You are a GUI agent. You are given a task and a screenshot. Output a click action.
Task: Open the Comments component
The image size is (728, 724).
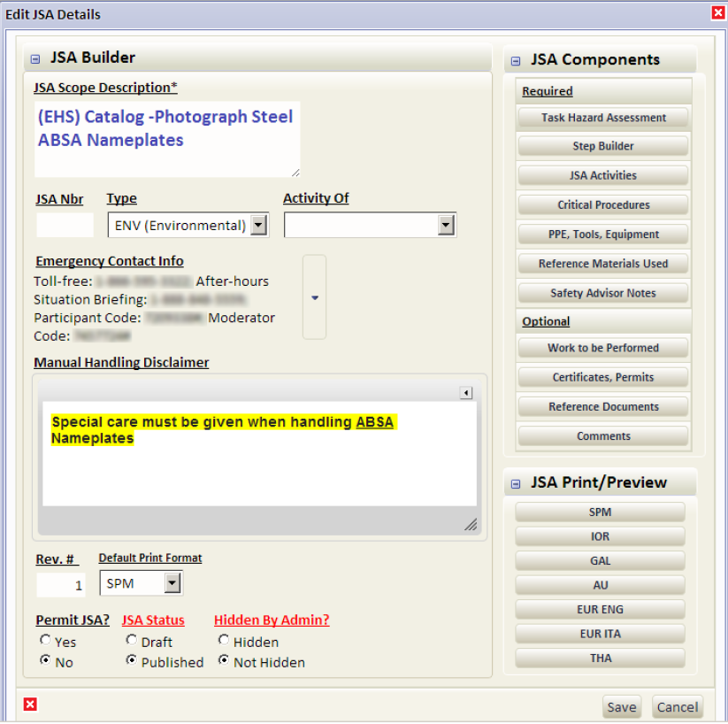[603, 435]
